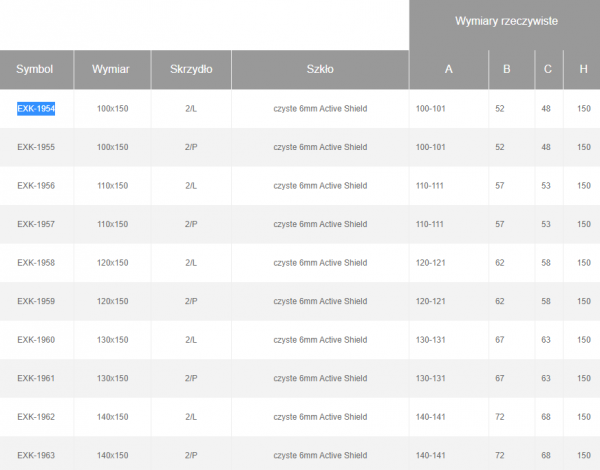Click 2/P wing in the EXK-1963 row
This screenshot has height=470, width=600.
click(x=191, y=455)
